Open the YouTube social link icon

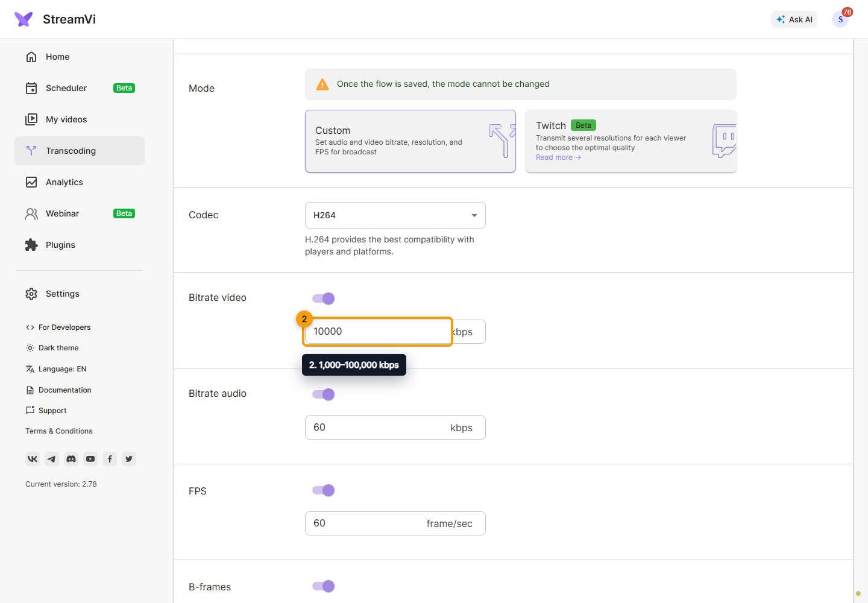tap(90, 459)
